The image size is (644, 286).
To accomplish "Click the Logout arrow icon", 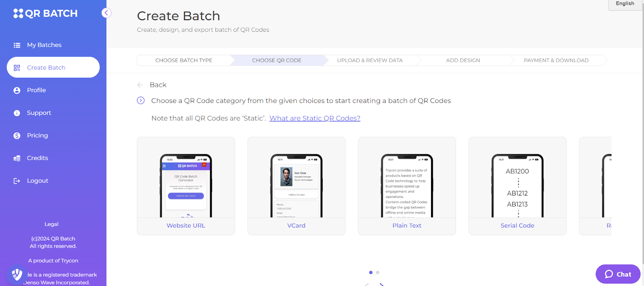I will pyautogui.click(x=17, y=181).
